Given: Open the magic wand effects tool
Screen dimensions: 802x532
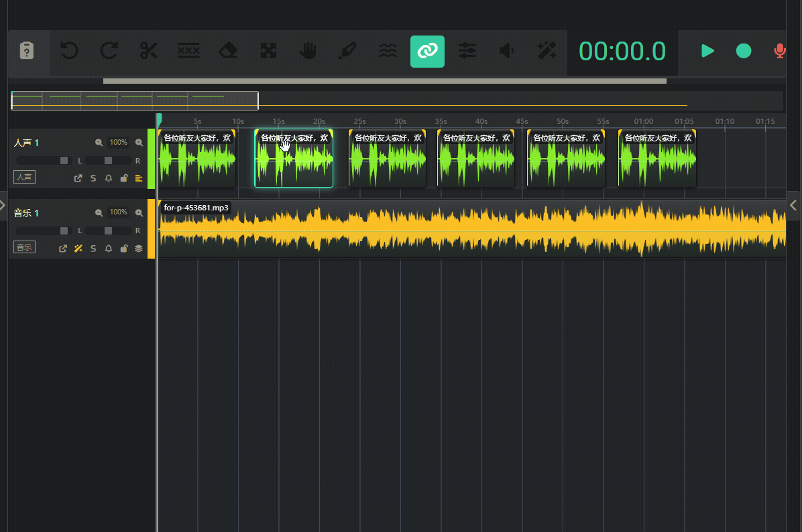Looking at the screenshot, I should (x=547, y=51).
